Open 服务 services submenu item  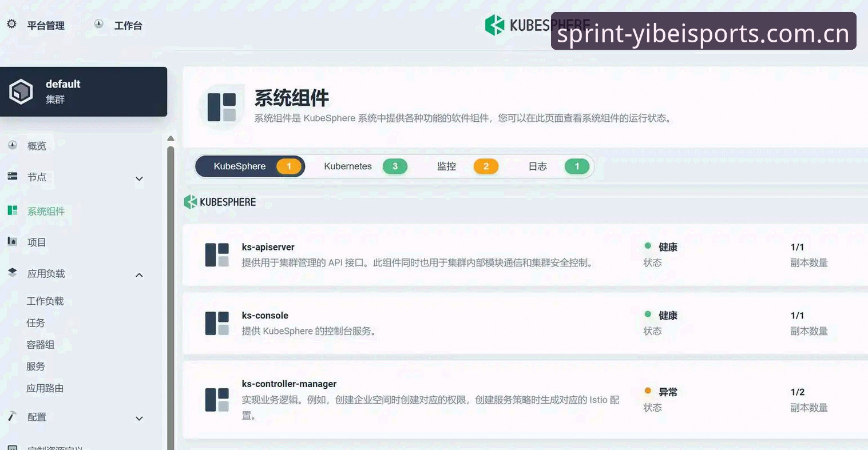pyautogui.click(x=35, y=367)
